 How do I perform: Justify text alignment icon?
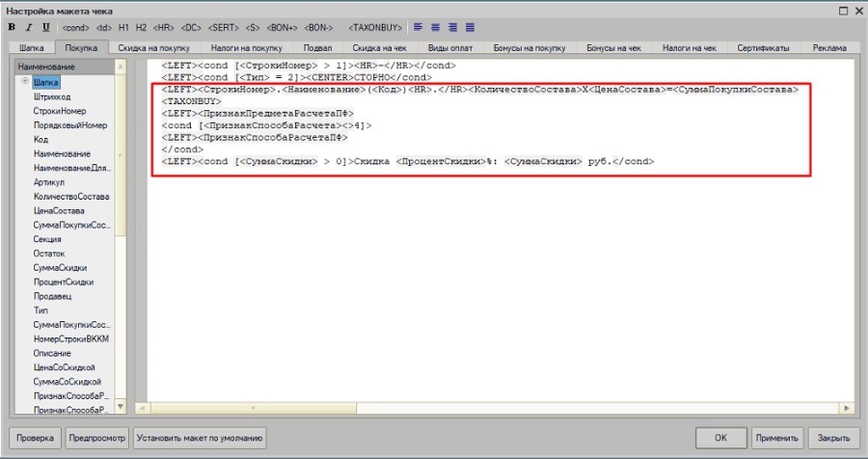click(470, 27)
